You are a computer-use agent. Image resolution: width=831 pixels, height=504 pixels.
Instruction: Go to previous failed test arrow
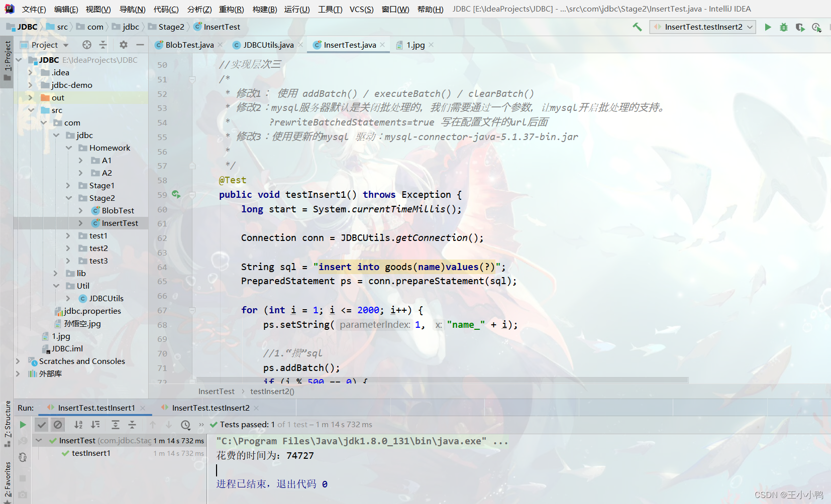(x=153, y=425)
